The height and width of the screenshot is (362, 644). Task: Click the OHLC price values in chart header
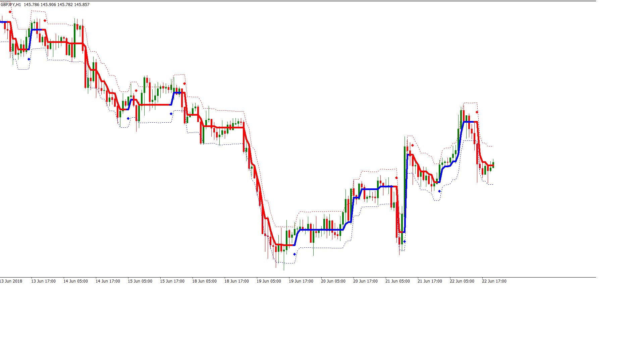(x=56, y=5)
